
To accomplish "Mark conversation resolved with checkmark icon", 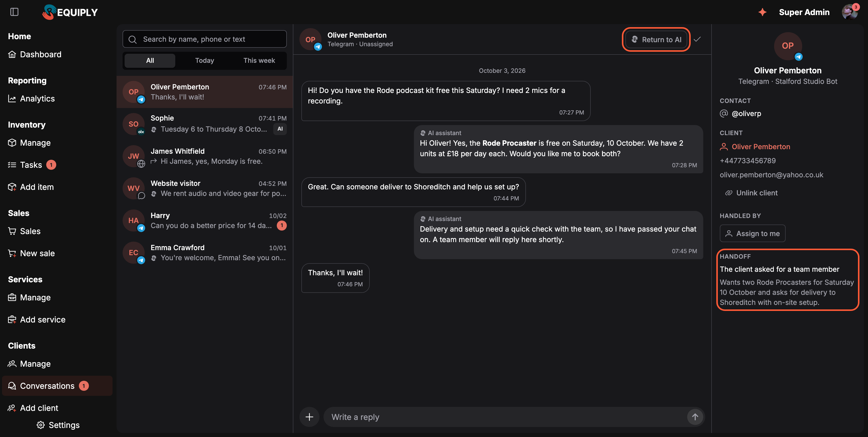I will coord(697,39).
